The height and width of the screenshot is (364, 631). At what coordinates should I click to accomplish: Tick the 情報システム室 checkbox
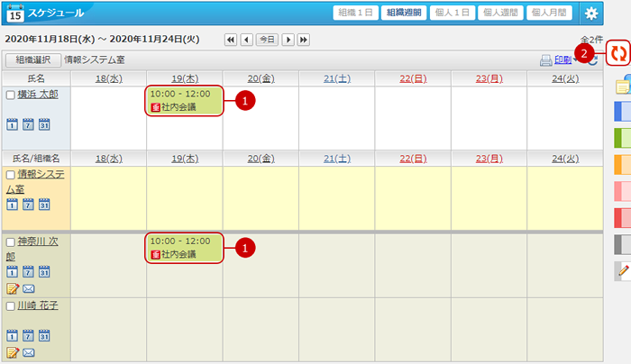pyautogui.click(x=10, y=175)
